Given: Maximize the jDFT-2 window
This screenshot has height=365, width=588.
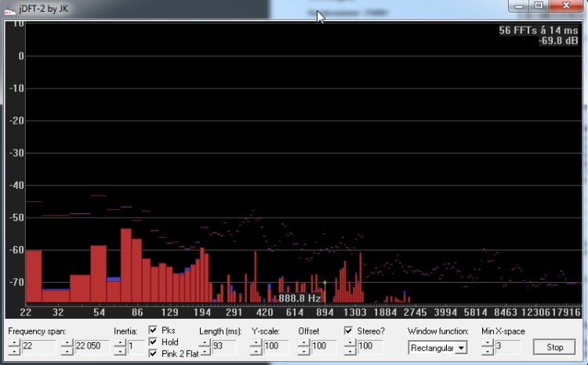Looking at the screenshot, I should pos(539,6).
